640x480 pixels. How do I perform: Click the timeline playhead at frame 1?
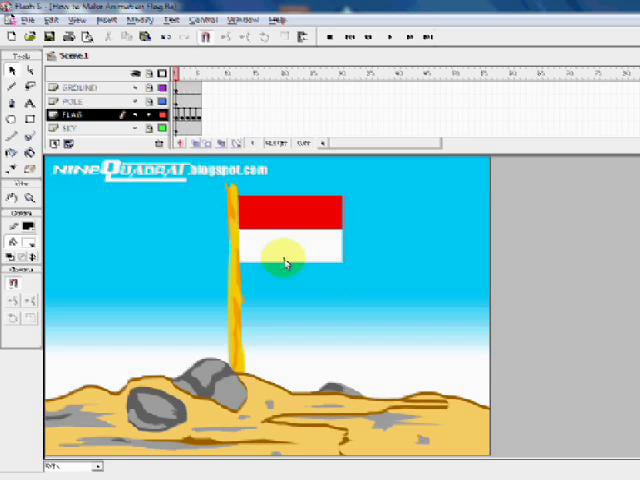[x=176, y=74]
